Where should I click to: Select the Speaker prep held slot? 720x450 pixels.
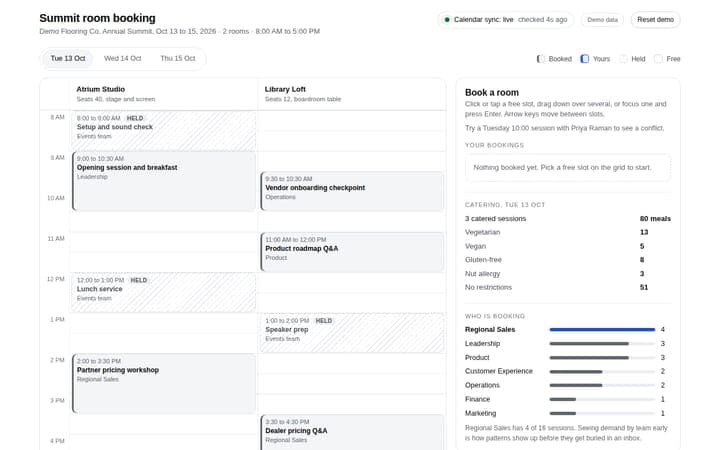(352, 333)
